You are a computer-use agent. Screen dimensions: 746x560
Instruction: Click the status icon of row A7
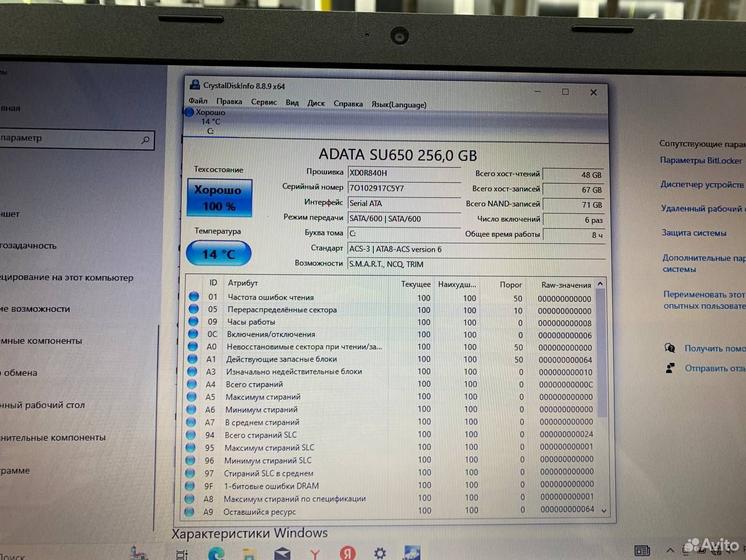pyautogui.click(x=191, y=422)
